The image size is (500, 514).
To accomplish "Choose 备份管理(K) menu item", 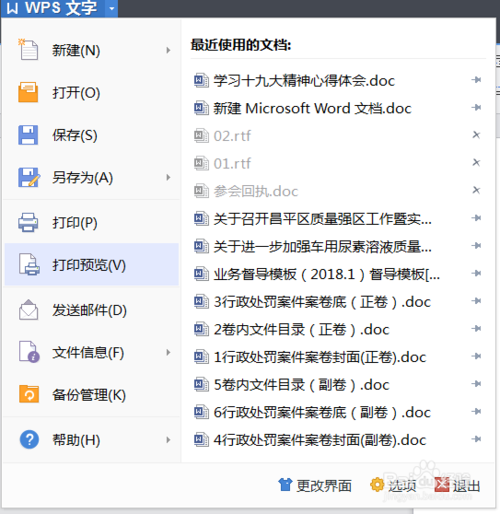I will click(92, 395).
